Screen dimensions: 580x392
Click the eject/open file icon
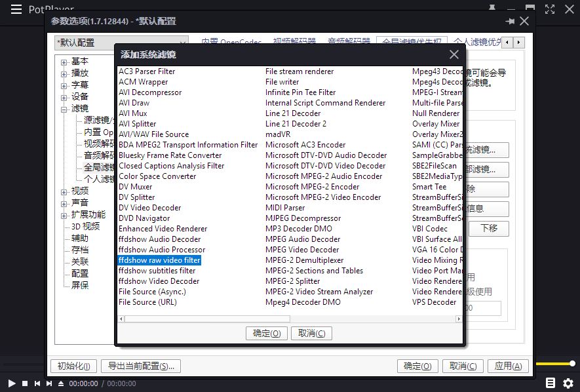point(61,383)
